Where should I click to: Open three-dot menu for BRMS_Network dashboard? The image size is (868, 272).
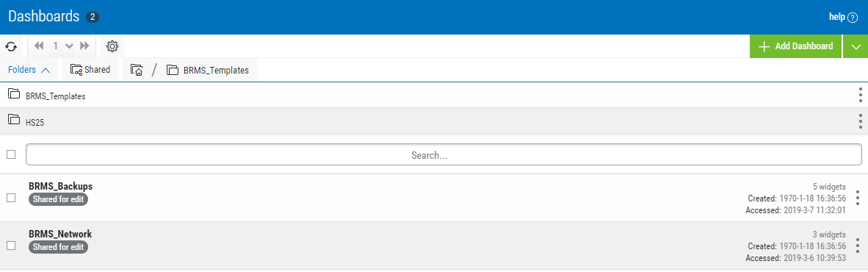858,246
